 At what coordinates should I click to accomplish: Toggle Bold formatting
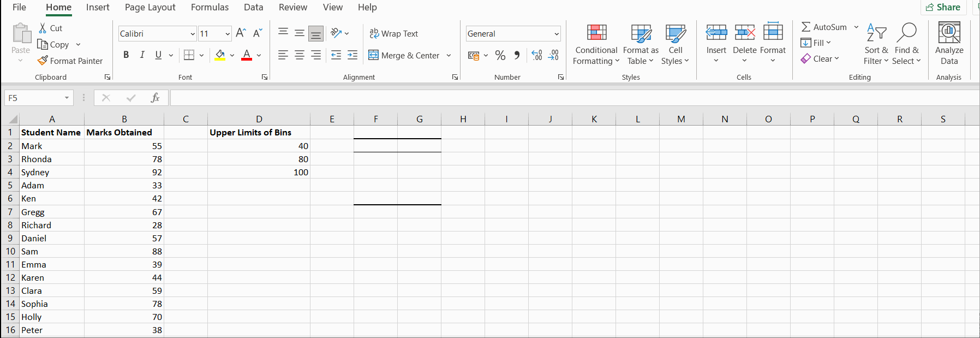[126, 55]
